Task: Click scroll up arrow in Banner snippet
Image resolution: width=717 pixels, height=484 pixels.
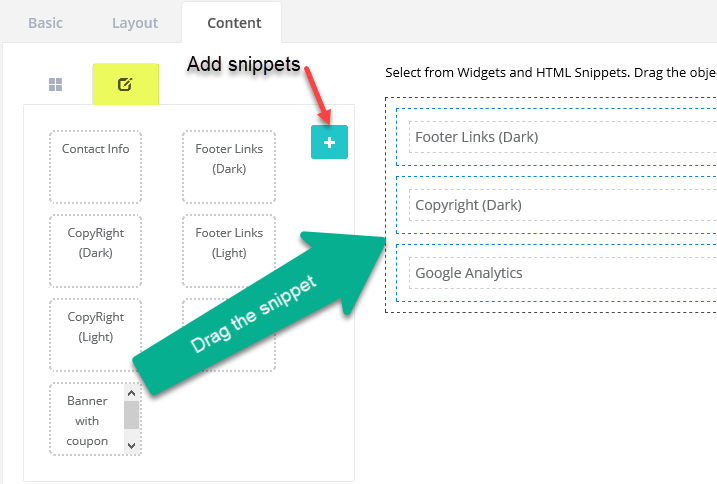Action: point(131,393)
